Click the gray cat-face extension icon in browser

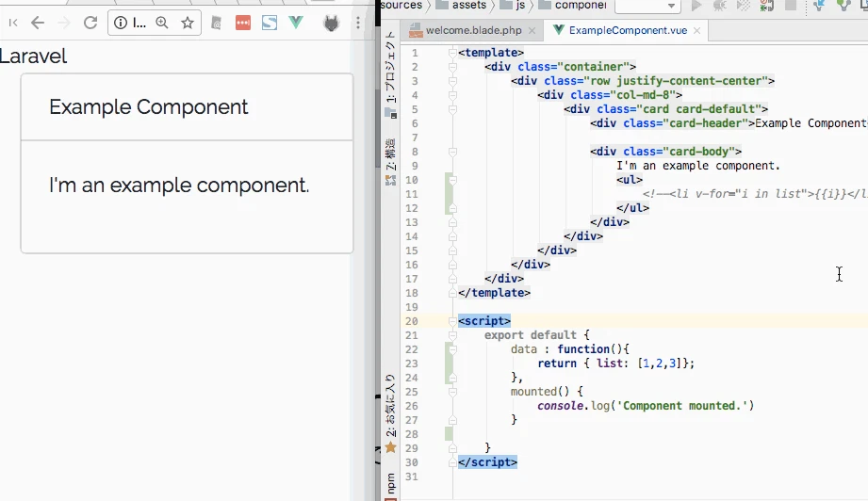(331, 24)
